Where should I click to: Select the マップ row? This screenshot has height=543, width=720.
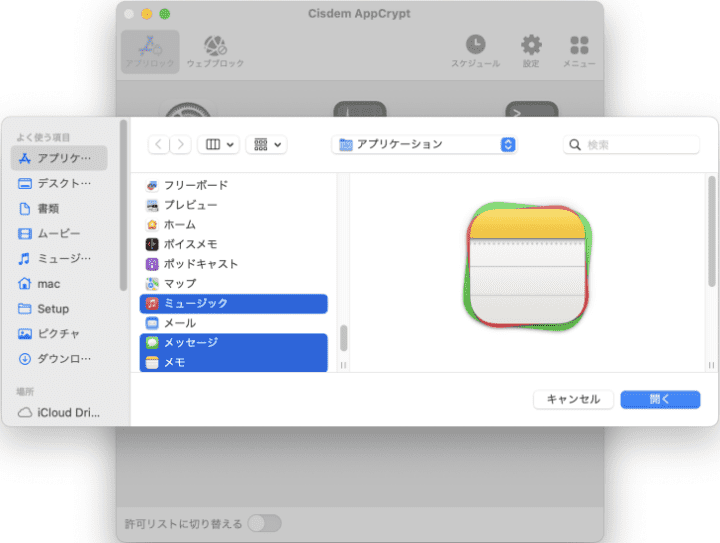(x=233, y=284)
